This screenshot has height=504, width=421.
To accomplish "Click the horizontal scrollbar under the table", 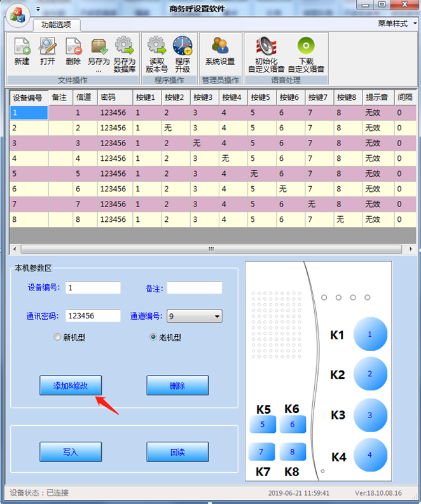I will 212,249.
